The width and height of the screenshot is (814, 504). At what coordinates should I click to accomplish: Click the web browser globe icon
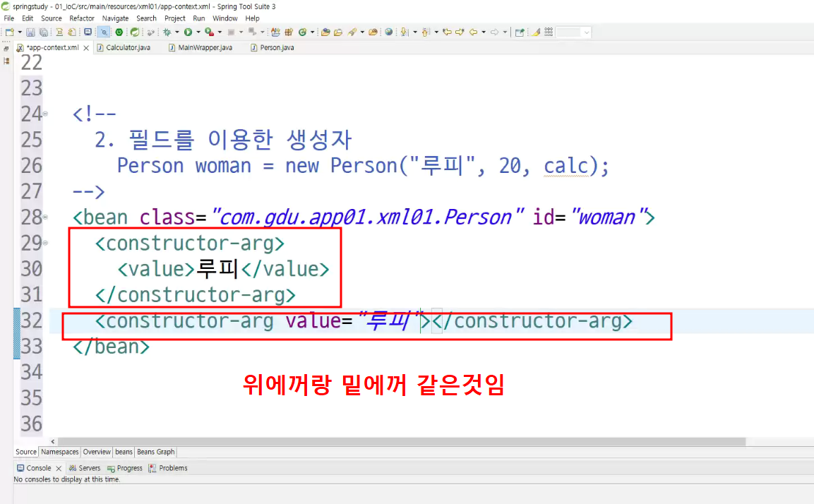(389, 32)
